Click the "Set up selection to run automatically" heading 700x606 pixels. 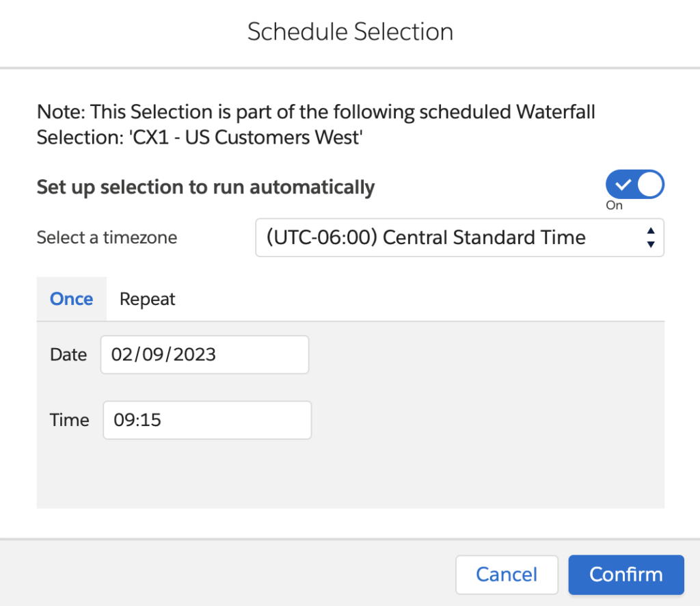(x=205, y=187)
